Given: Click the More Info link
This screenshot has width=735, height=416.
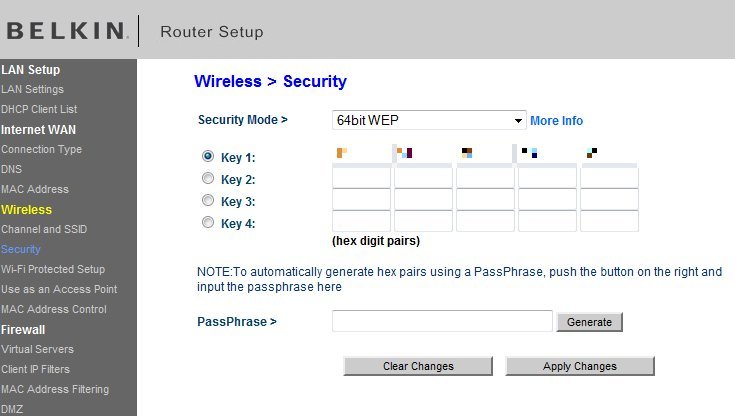Looking at the screenshot, I should (556, 121).
